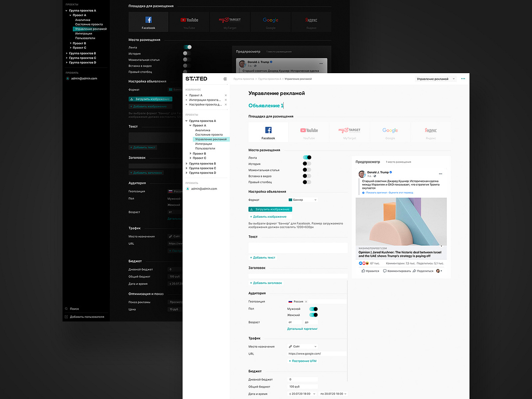Open the three-dot menu in the top right
This screenshot has width=532, height=399.
coord(463,78)
